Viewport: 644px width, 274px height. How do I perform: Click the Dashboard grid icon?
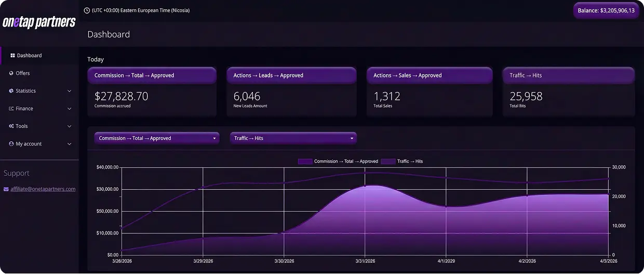coord(12,56)
